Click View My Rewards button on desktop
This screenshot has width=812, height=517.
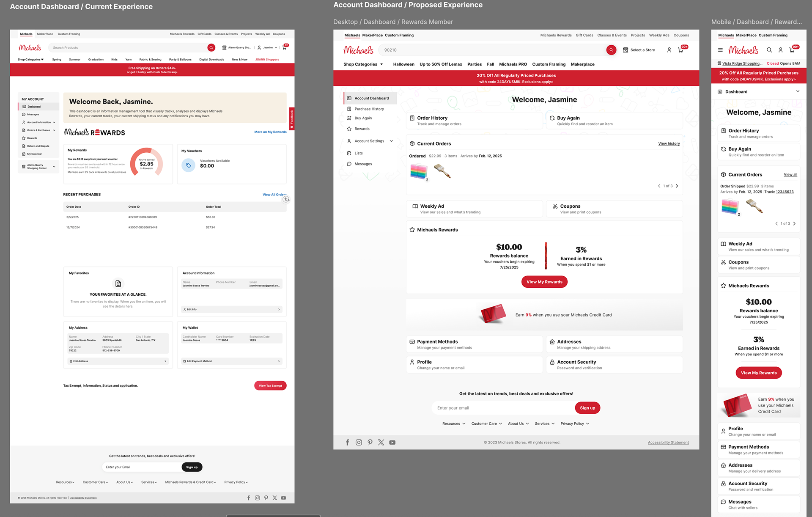click(544, 282)
